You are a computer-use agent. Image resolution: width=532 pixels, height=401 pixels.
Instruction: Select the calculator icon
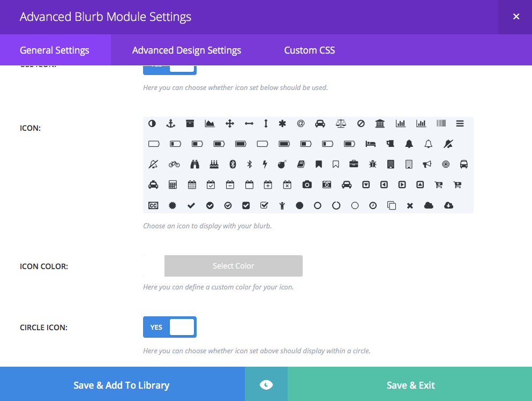[x=173, y=184]
